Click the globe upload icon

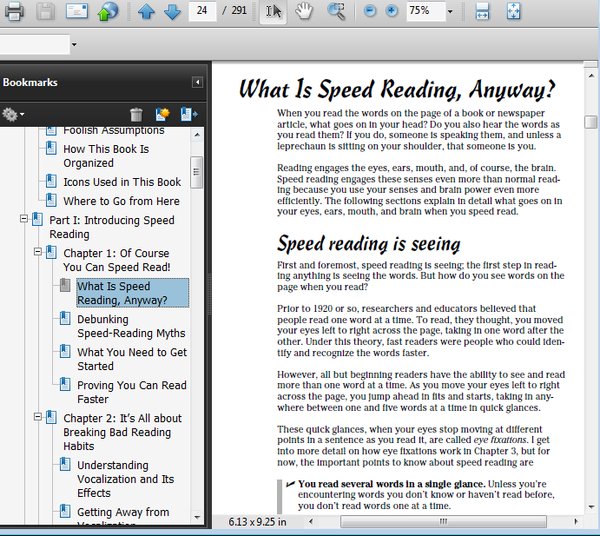[108, 11]
